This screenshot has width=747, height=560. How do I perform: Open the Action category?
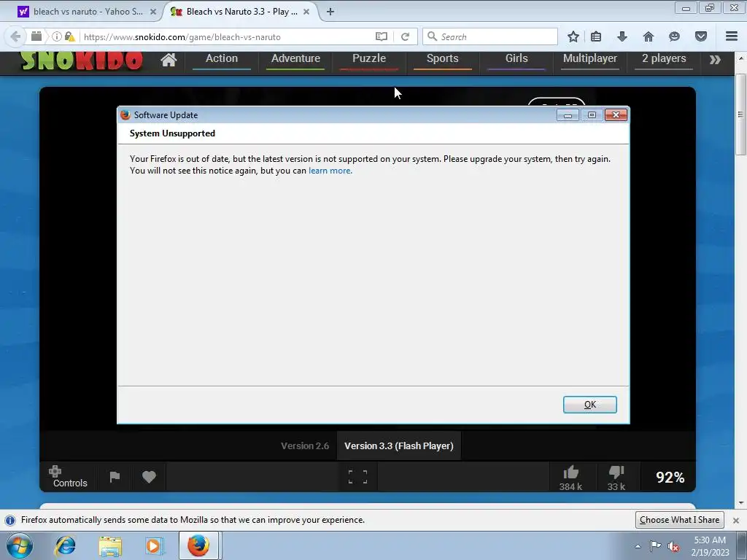(222, 59)
